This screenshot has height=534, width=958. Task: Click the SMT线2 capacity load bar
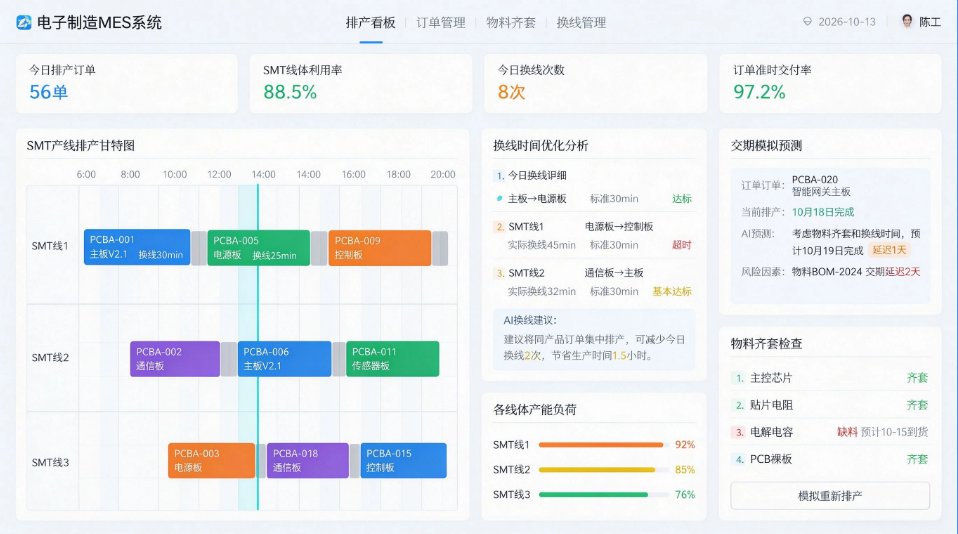(x=604, y=470)
